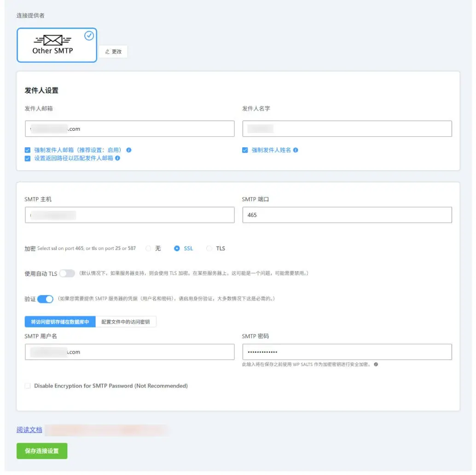Toggle 强制发件人姓名 checkbox

[x=245, y=150]
